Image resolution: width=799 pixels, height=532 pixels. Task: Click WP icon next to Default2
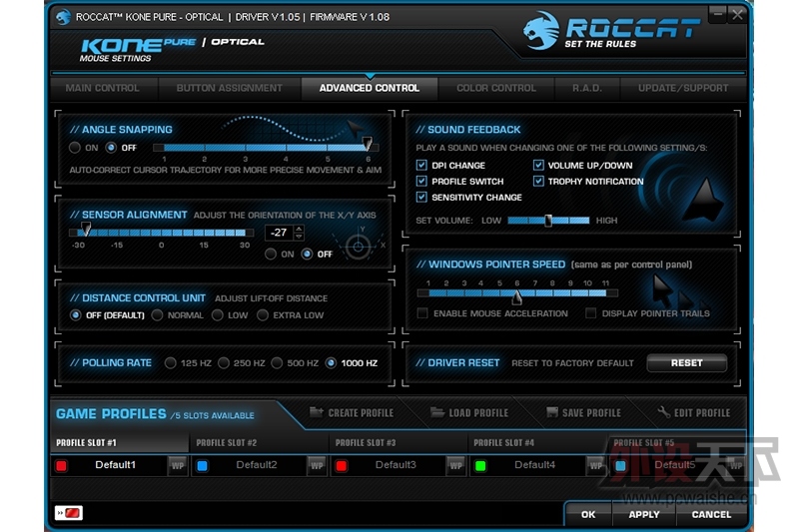tap(317, 466)
